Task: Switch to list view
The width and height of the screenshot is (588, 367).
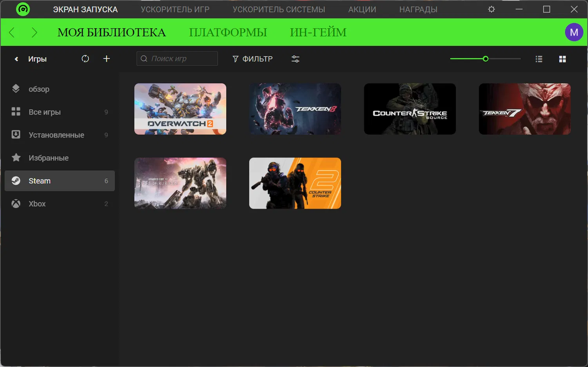Action: click(x=539, y=59)
